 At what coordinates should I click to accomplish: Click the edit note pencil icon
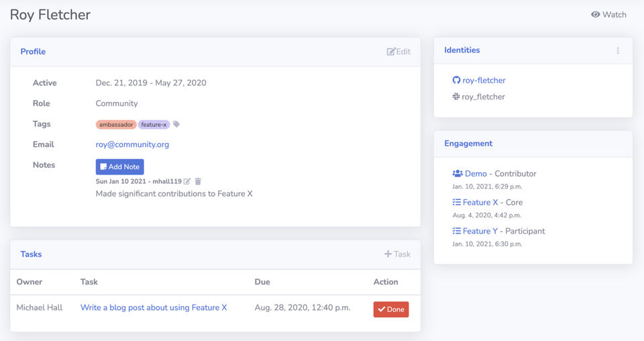pos(187,181)
